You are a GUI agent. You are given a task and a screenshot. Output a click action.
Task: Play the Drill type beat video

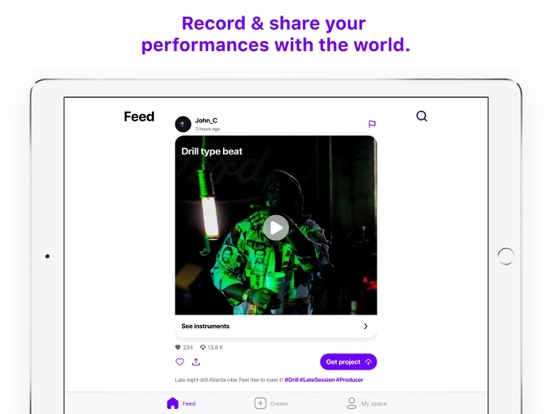[276, 228]
